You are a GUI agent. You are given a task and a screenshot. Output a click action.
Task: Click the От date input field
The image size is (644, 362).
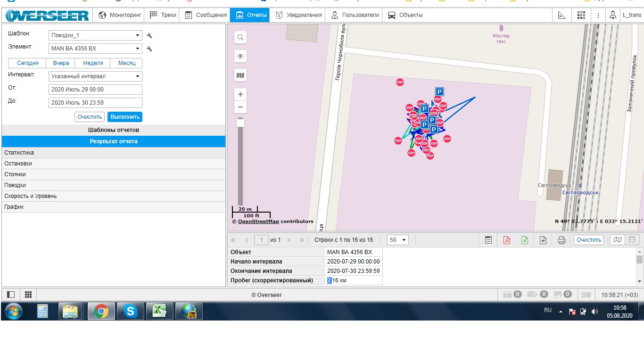tap(95, 90)
